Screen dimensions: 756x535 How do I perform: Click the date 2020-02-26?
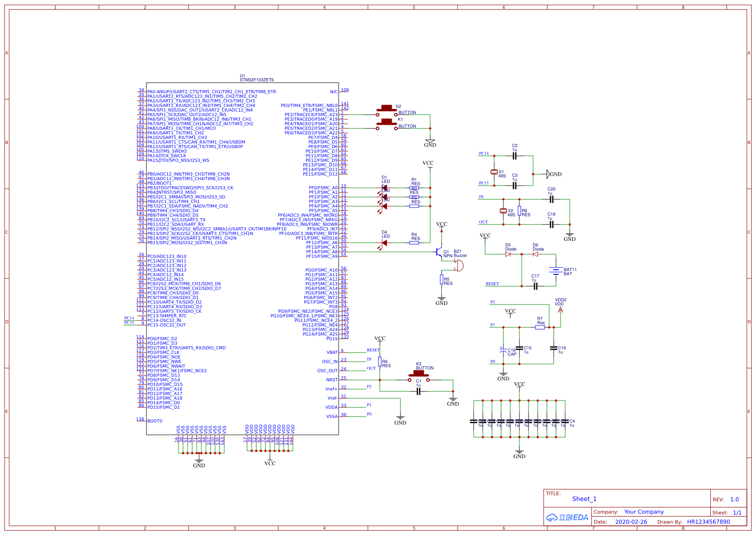coord(631,522)
